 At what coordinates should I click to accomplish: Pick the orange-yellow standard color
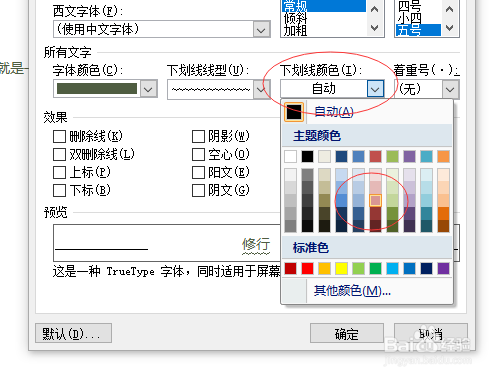pos(324,268)
